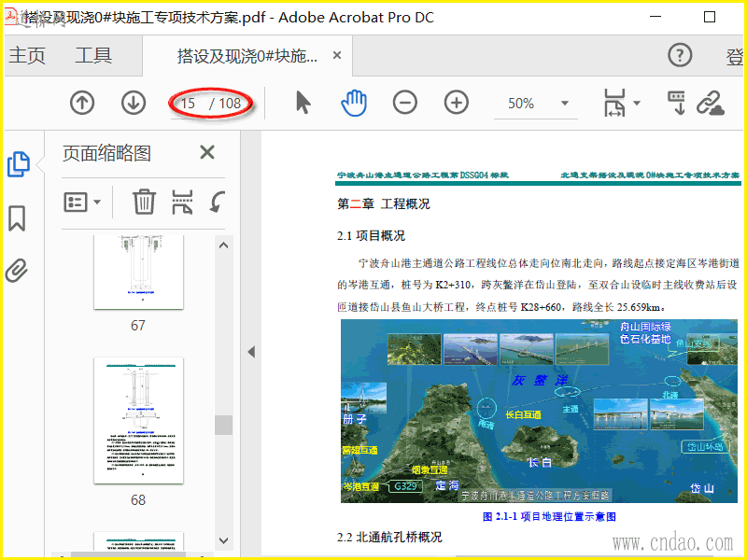Open the attachments paperclip icon
747x560 pixels.
(x=17, y=271)
